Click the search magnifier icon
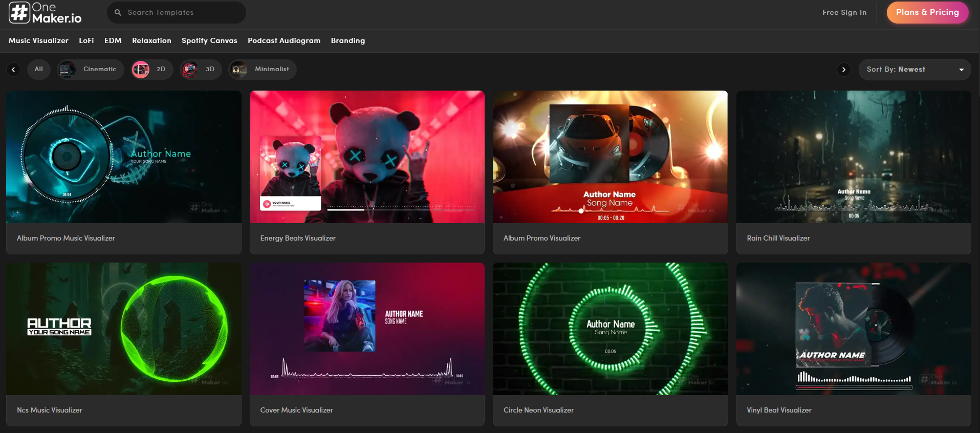The image size is (980, 433). coord(118,12)
